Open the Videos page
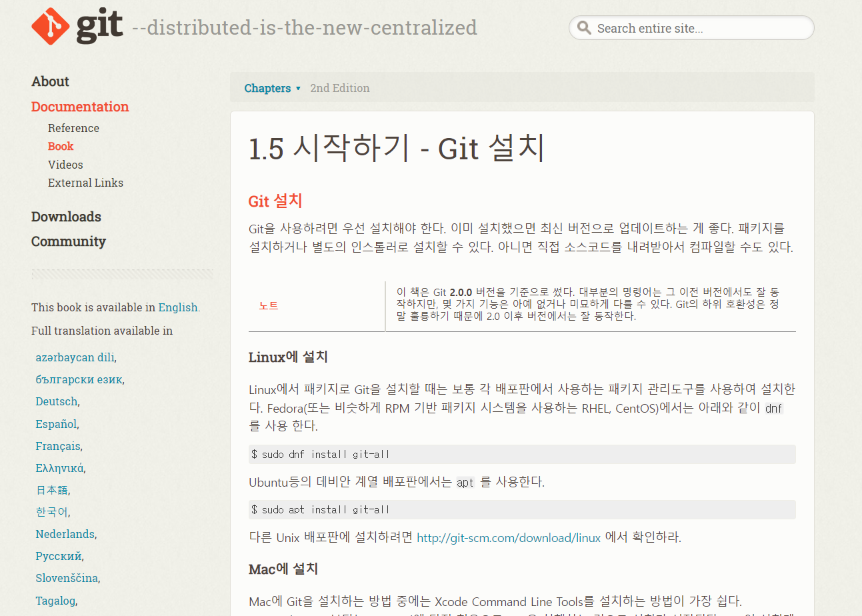This screenshot has height=616, width=862. click(x=65, y=165)
